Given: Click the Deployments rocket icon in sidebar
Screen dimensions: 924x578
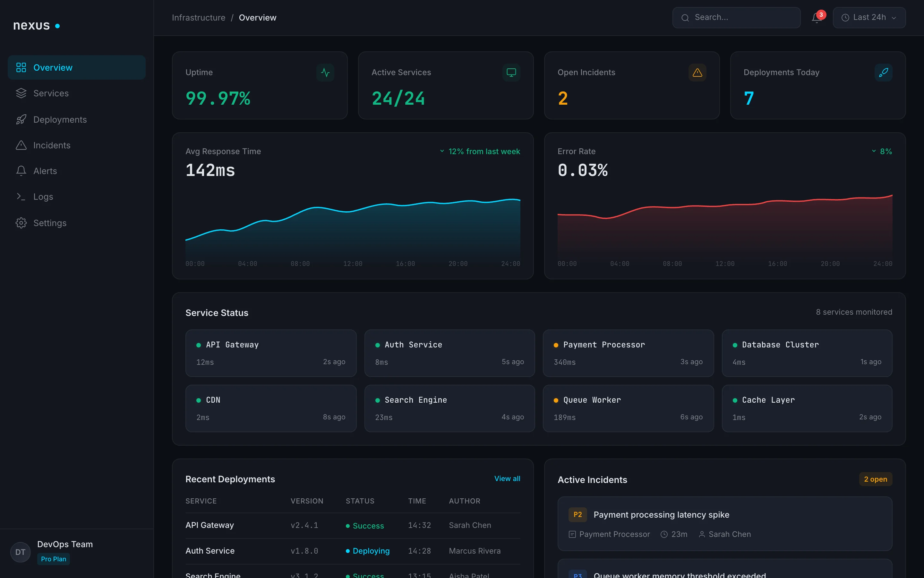Looking at the screenshot, I should (21, 120).
